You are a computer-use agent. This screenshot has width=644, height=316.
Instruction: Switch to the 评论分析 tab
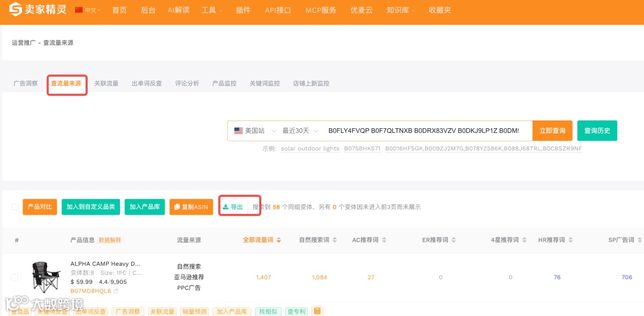tap(187, 83)
